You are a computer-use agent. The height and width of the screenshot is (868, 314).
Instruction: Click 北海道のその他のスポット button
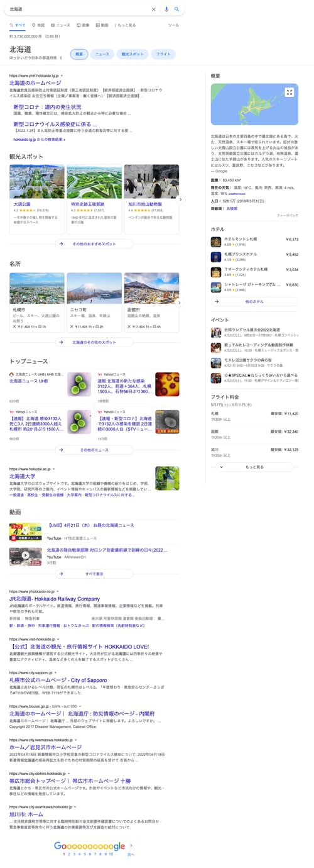coord(94,342)
